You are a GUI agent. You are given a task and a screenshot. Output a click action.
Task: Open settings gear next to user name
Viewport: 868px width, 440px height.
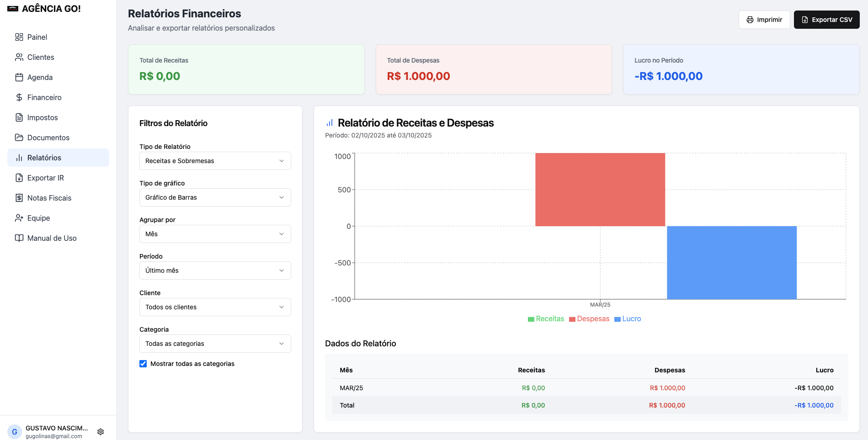point(101,432)
